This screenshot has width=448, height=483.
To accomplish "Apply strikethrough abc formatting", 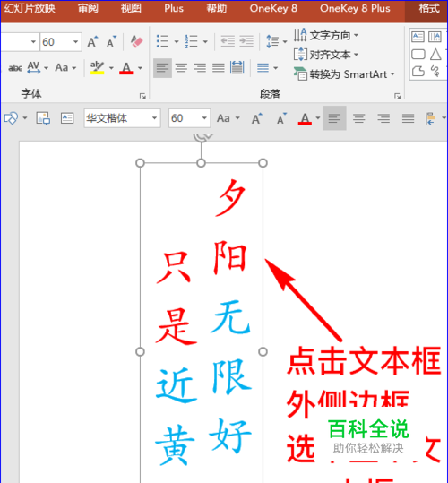I will (15, 68).
